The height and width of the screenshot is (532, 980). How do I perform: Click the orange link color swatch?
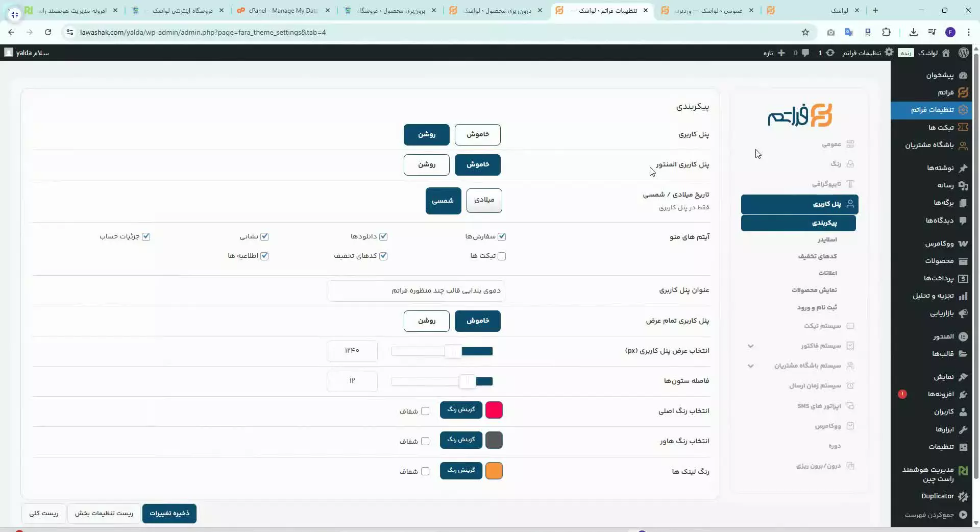494,471
